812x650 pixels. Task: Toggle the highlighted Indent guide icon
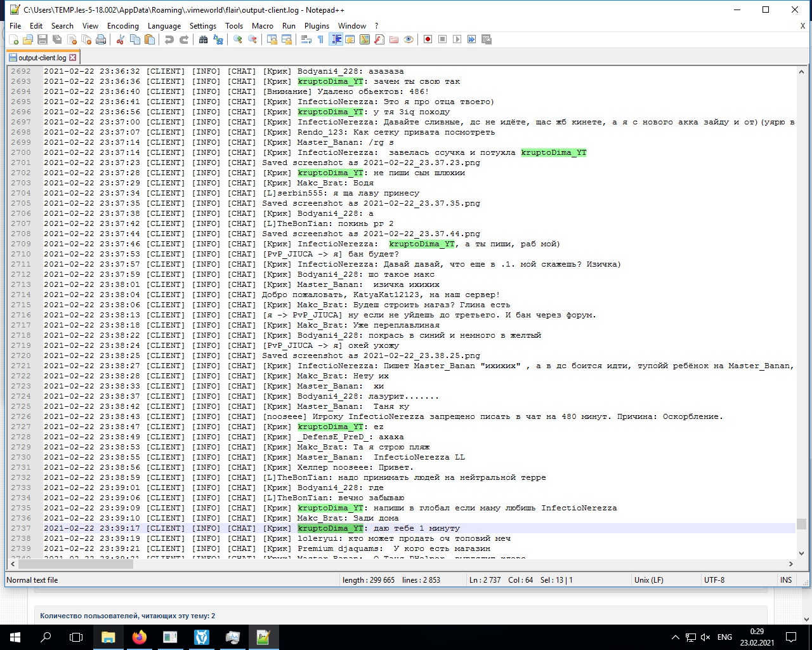click(x=336, y=39)
